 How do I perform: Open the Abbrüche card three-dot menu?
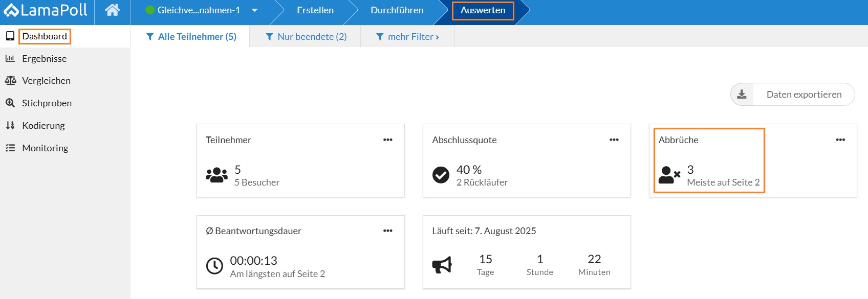[840, 140]
